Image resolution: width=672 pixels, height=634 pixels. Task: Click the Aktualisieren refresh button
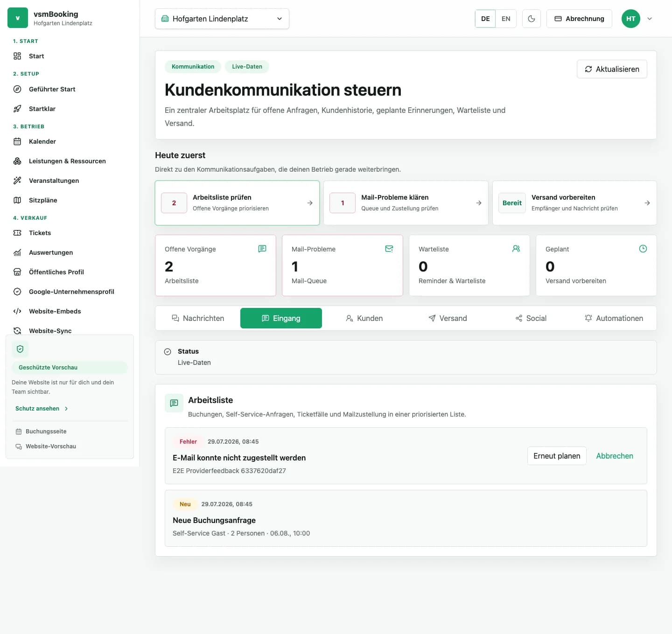[x=612, y=69]
